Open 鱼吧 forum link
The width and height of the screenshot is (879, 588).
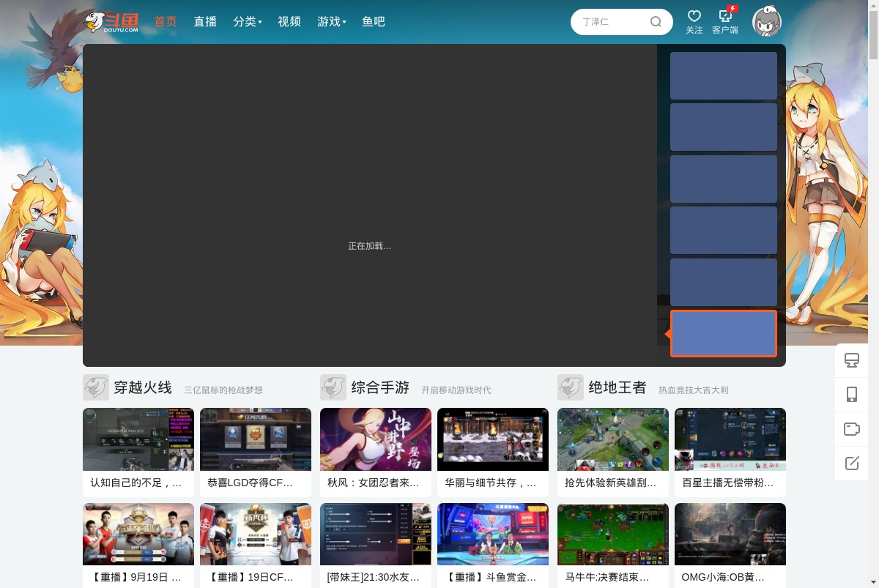click(x=374, y=22)
